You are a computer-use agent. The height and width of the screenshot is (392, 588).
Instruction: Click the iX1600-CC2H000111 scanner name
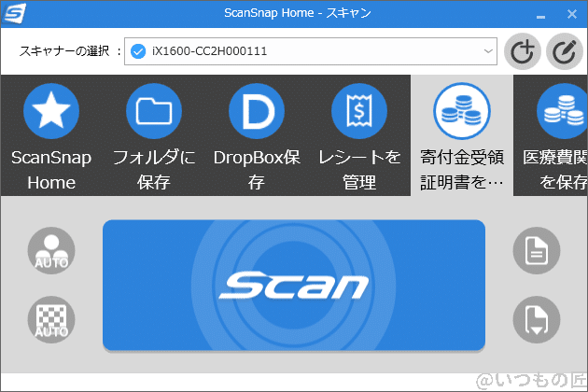(x=209, y=50)
